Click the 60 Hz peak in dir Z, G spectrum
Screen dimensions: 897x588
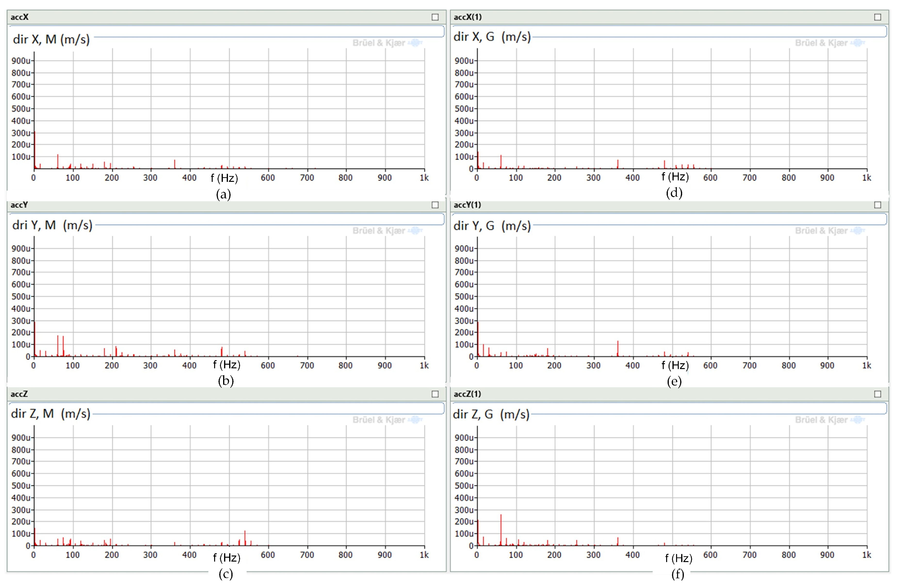point(501,528)
